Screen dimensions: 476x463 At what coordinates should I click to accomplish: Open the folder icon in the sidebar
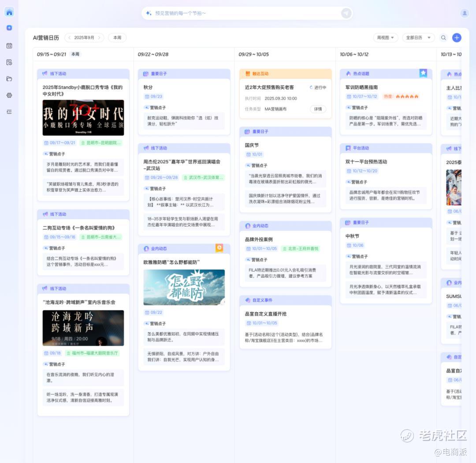[9, 79]
